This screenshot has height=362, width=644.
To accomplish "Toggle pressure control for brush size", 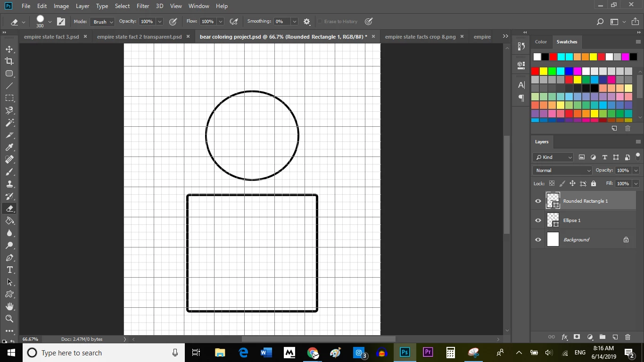I will (369, 22).
